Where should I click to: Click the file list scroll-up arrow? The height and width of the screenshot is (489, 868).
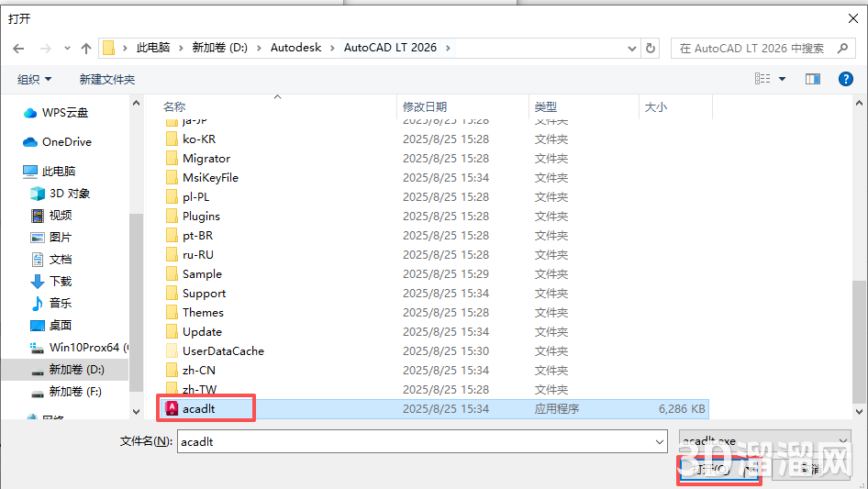pos(859,103)
